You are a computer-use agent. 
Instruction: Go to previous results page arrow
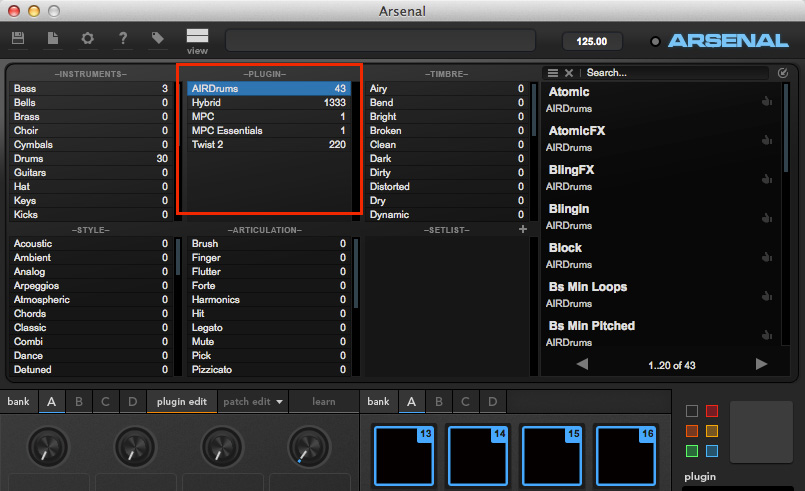(x=582, y=365)
